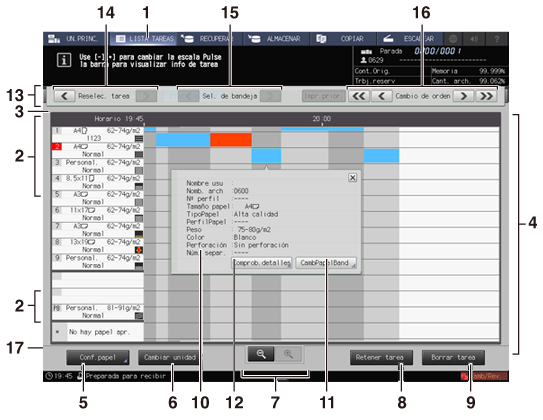This screenshot has height=420, width=543.
Task: Select tray 2 A4 row in tray list
Action: coord(98,150)
